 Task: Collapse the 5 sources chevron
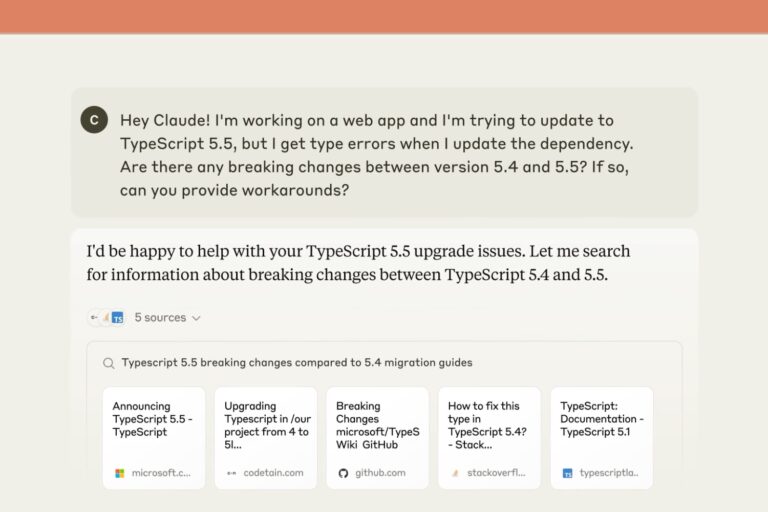click(196, 318)
